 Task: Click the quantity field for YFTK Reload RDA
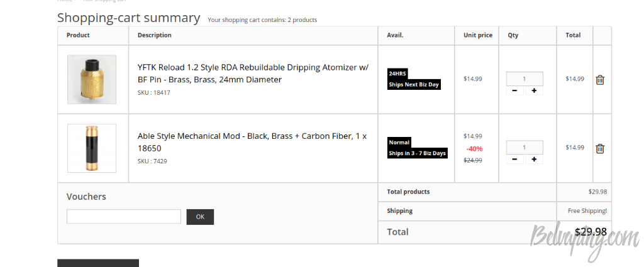coord(525,79)
